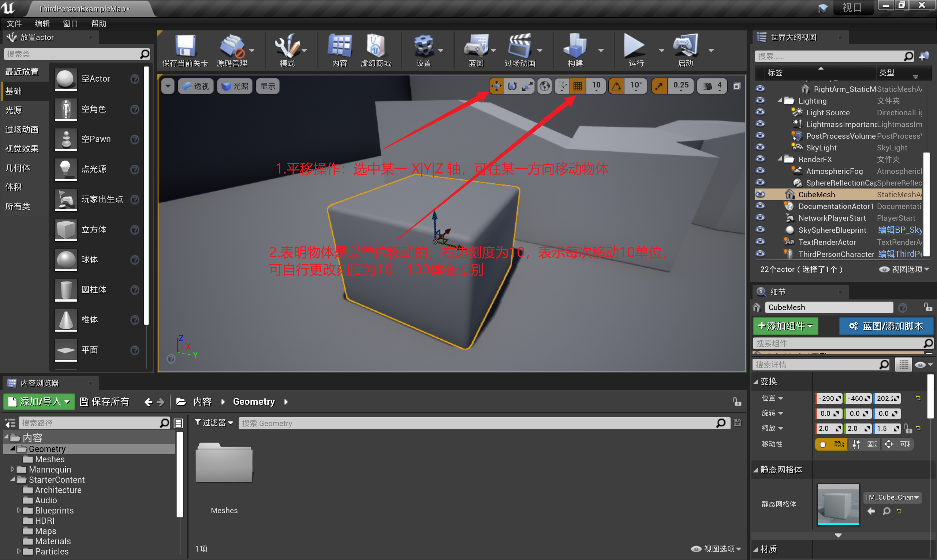The width and height of the screenshot is (937, 560).
Task: Toggle visibility of the Lighting folder
Action: [x=760, y=101]
